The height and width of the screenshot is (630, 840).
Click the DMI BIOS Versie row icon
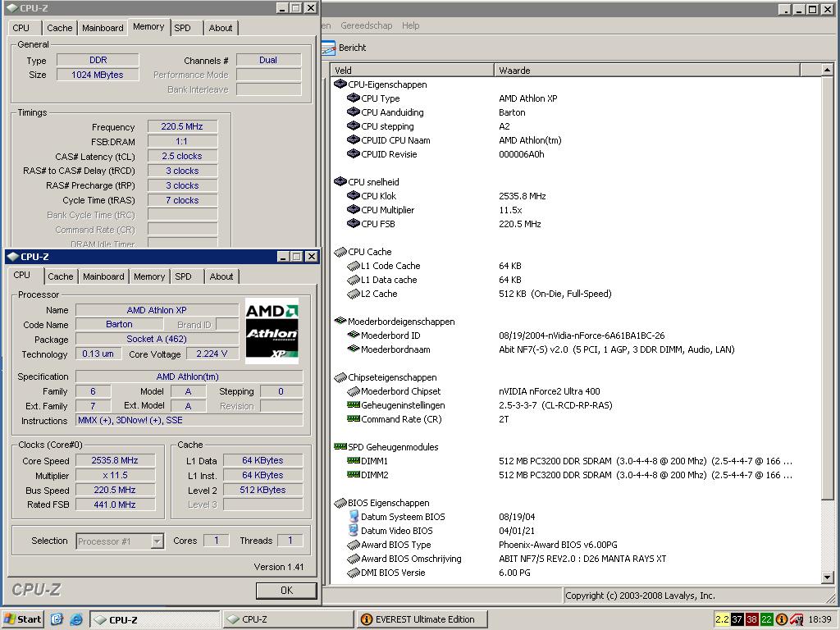click(x=353, y=573)
